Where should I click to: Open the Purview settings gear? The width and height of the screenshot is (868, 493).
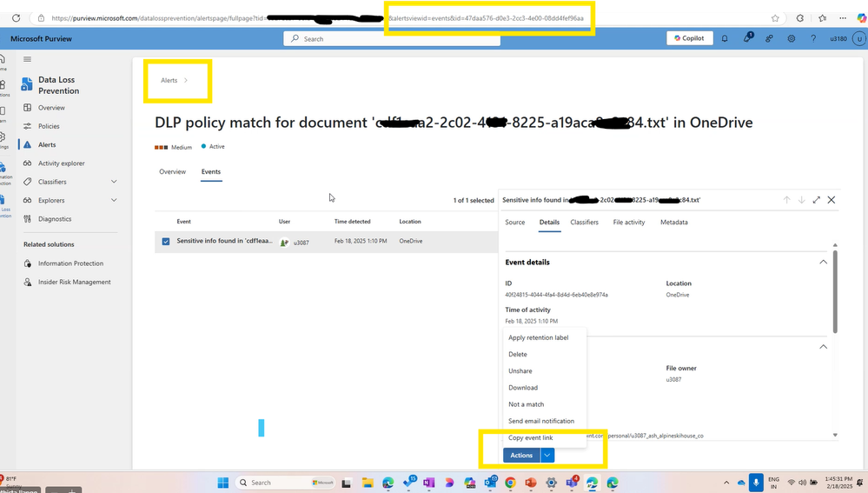pyautogui.click(x=791, y=38)
